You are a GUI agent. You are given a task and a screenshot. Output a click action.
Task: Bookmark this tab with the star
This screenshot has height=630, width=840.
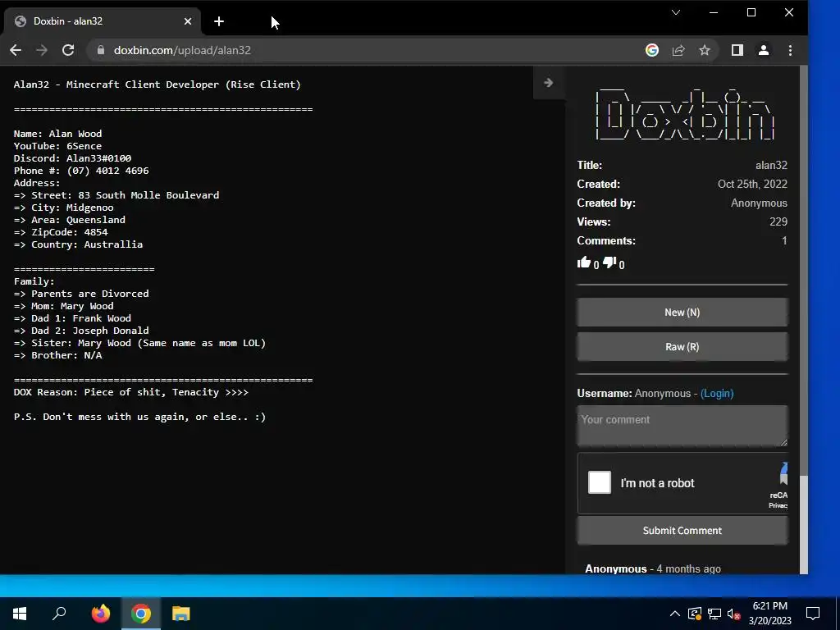click(705, 50)
